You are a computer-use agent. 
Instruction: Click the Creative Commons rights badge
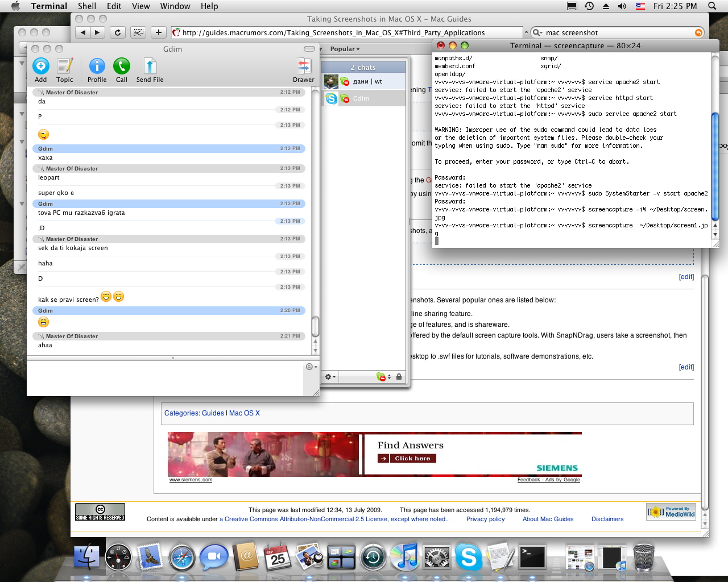click(x=100, y=512)
